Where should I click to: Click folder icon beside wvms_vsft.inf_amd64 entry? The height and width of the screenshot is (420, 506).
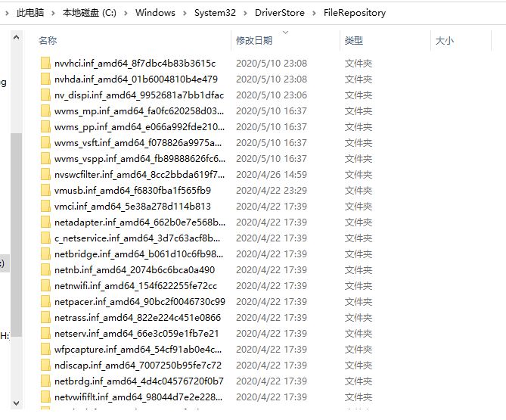[x=45, y=143]
